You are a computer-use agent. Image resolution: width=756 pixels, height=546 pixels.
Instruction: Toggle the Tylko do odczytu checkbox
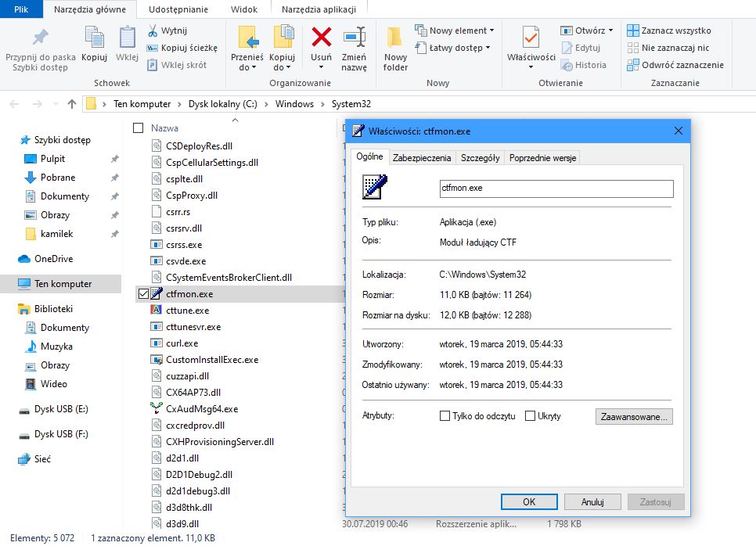(x=445, y=415)
